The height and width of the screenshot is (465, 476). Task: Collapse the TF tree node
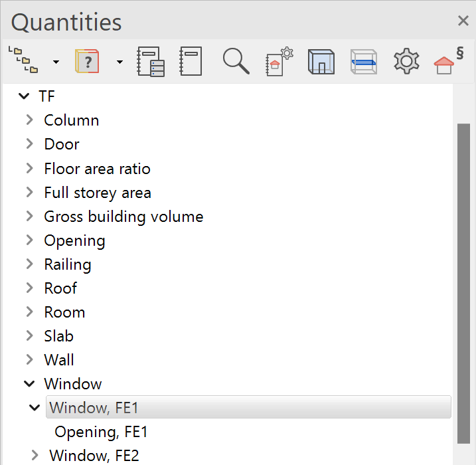point(25,96)
